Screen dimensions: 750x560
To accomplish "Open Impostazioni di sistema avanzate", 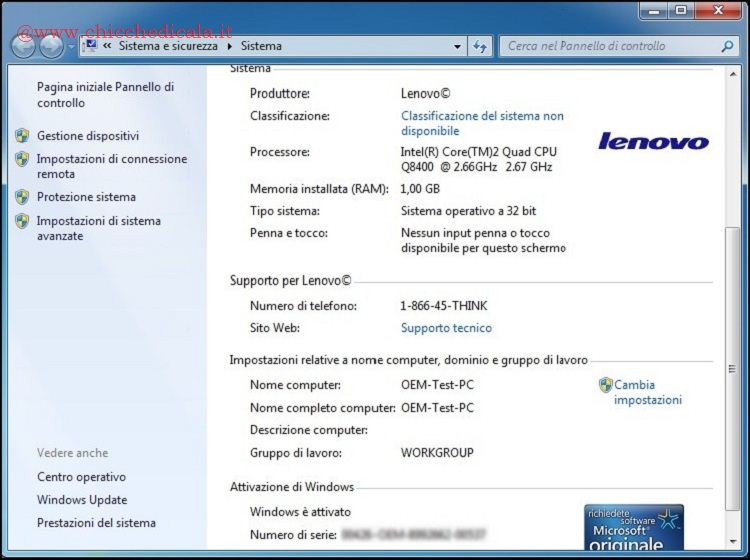I will [x=98, y=228].
